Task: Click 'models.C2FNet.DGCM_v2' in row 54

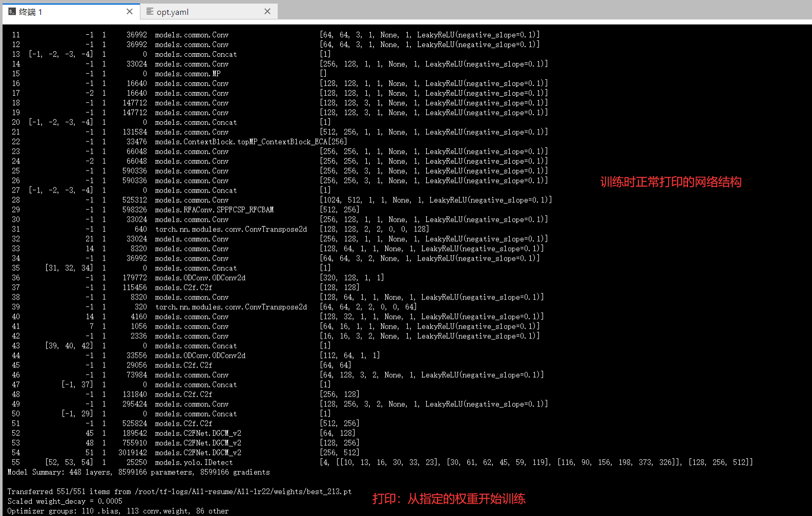Action: (198, 453)
